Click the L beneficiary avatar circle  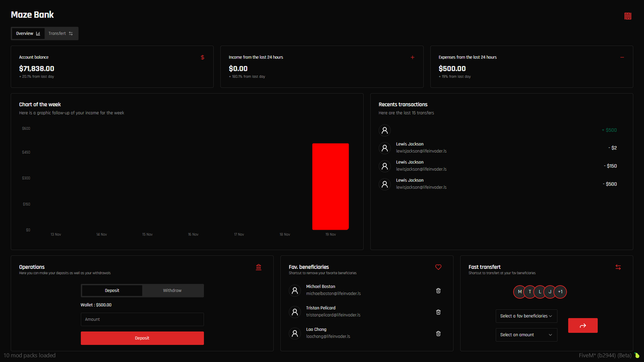(x=540, y=292)
